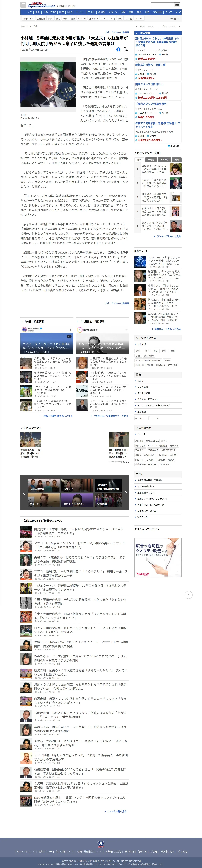Viewport: 202px width, 868px height.
Task: Open the hamburger menu icon
Action: click(23, 5)
